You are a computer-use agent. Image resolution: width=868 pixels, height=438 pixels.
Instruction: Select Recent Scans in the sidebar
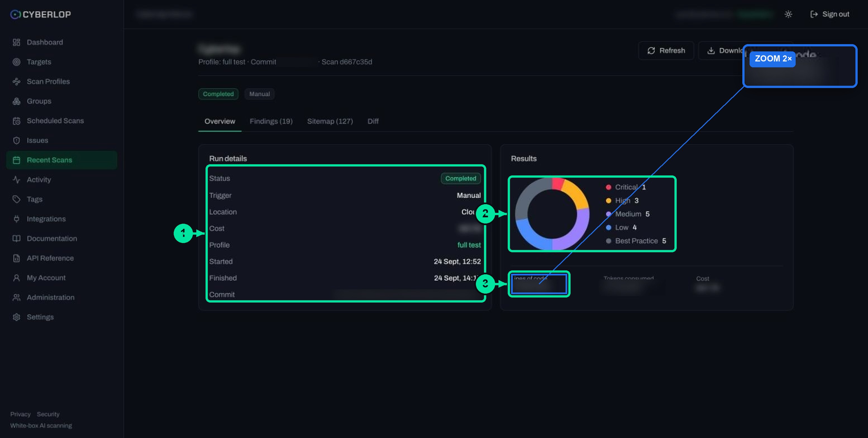[62, 160]
